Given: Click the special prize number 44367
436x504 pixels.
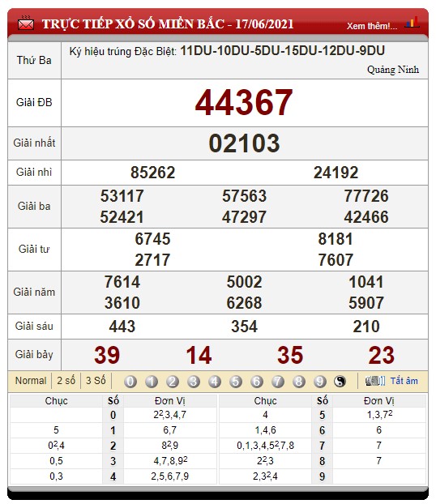Looking at the screenshot, I should pyautogui.click(x=244, y=103).
